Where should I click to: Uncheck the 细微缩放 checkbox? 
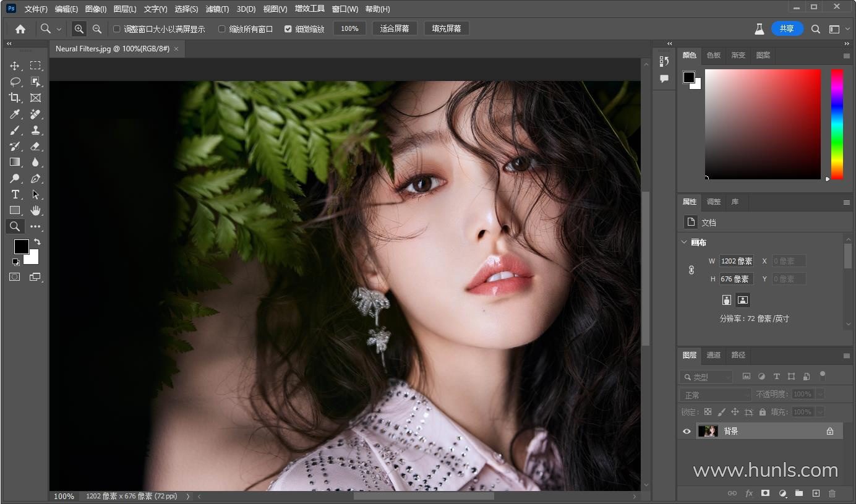click(288, 28)
